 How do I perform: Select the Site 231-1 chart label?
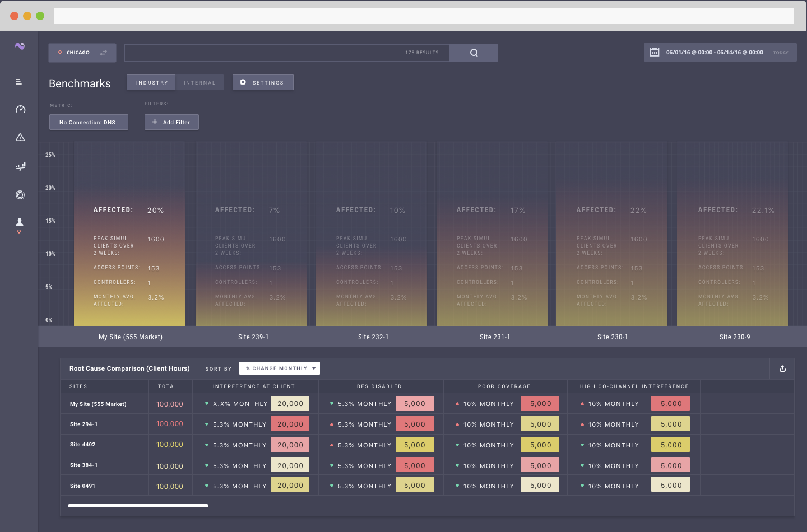coord(495,337)
